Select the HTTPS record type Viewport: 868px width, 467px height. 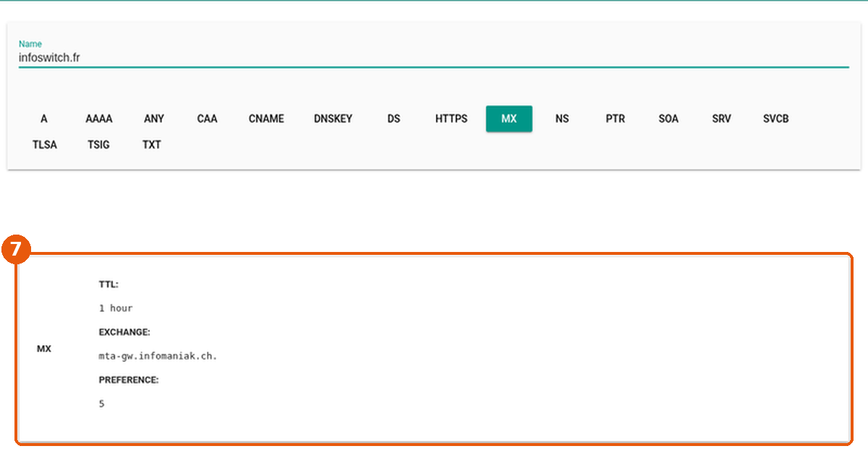(x=451, y=119)
